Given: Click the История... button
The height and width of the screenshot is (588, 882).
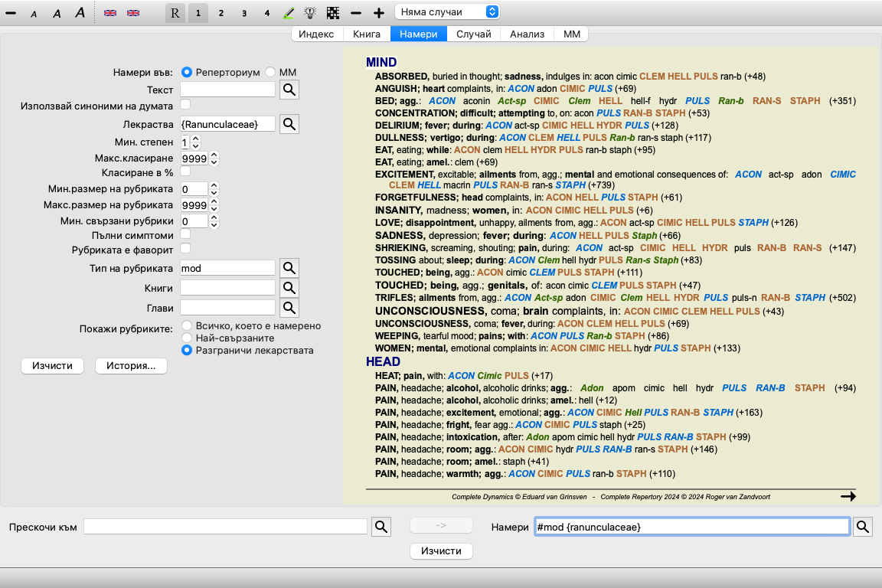Looking at the screenshot, I should (x=131, y=366).
